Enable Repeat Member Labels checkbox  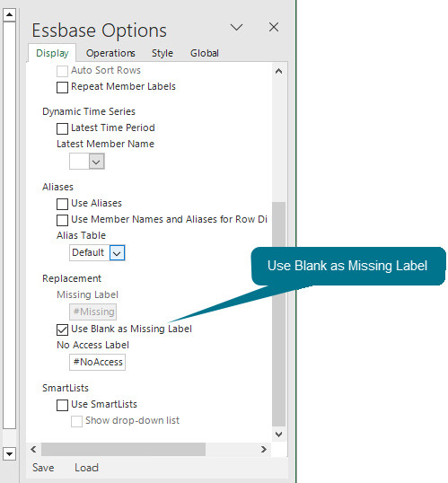[62, 87]
